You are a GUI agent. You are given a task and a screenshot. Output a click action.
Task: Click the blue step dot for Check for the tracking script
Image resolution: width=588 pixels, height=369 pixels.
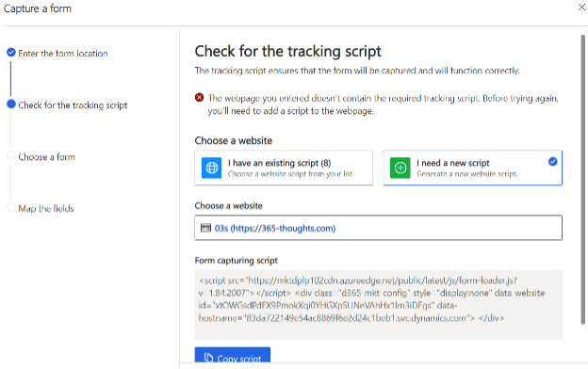click(11, 104)
